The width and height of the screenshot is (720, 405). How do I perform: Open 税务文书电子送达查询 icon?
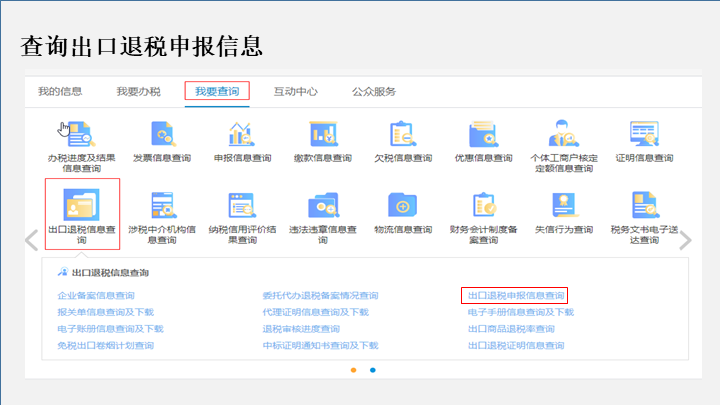[645, 205]
